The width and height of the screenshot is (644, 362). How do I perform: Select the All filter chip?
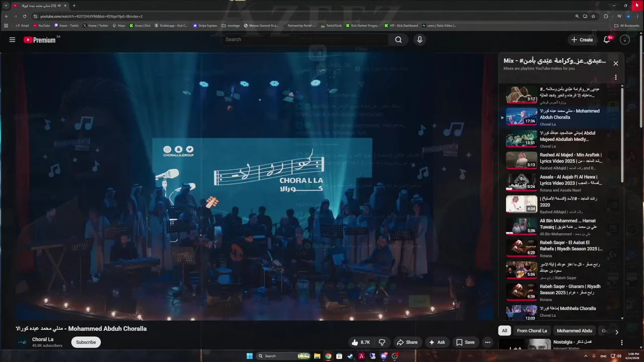click(x=504, y=331)
